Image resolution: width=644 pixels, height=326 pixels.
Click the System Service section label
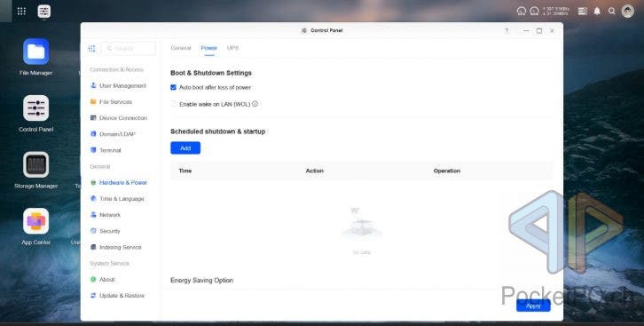[109, 263]
